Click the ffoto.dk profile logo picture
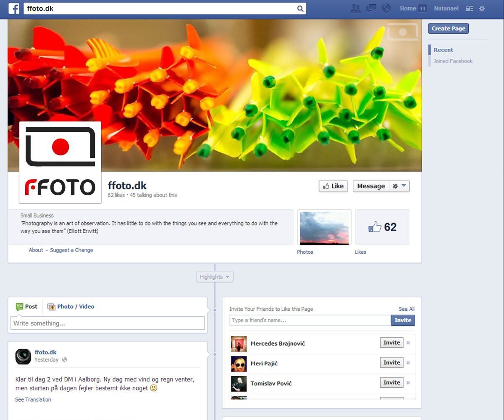Screen dimensions: 504x420 point(60,163)
